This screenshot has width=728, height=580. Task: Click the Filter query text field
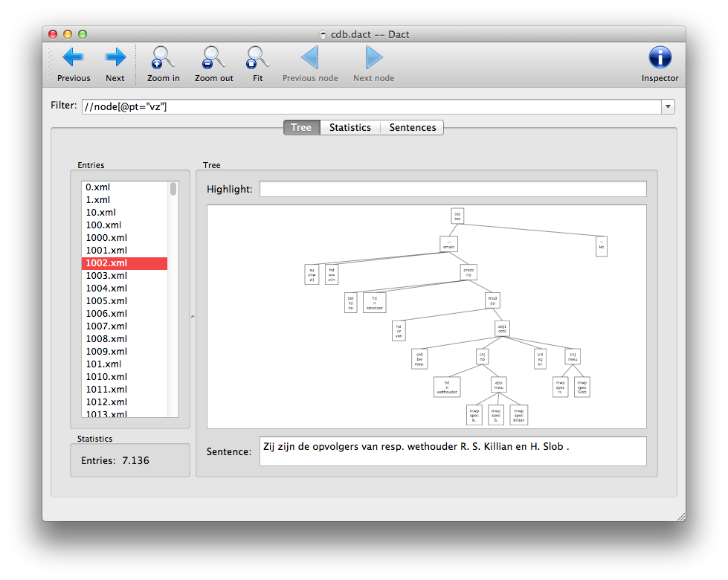tap(370, 107)
